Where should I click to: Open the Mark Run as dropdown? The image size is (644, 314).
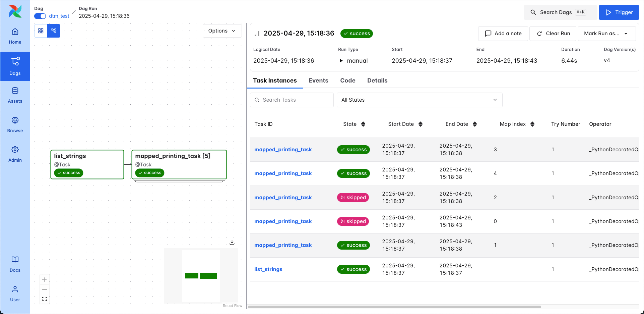pyautogui.click(x=606, y=34)
